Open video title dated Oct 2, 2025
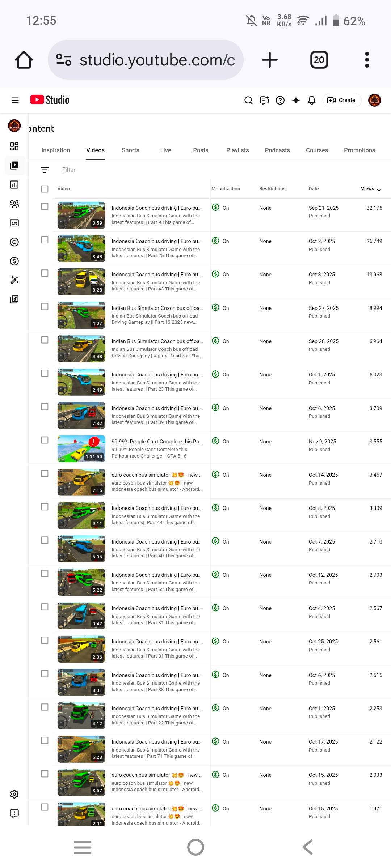The height and width of the screenshot is (868, 391). click(156, 241)
